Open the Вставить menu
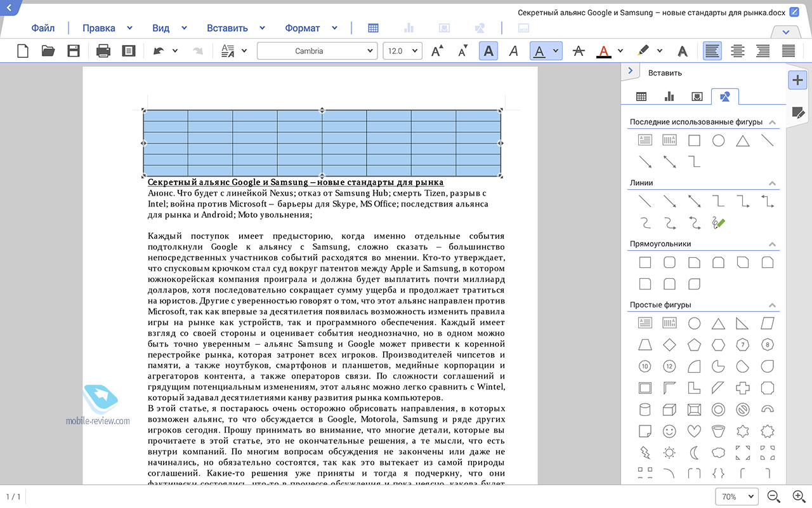The image size is (812, 508). 227,28
